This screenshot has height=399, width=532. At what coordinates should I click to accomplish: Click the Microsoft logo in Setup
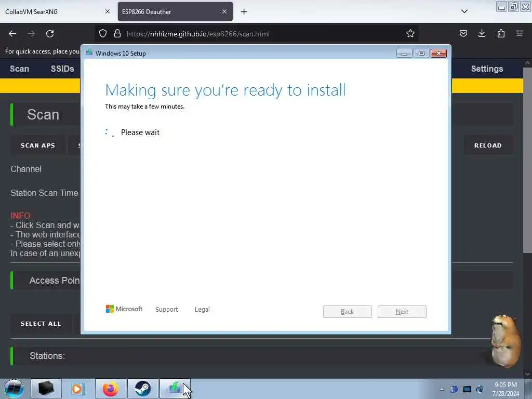(x=124, y=309)
